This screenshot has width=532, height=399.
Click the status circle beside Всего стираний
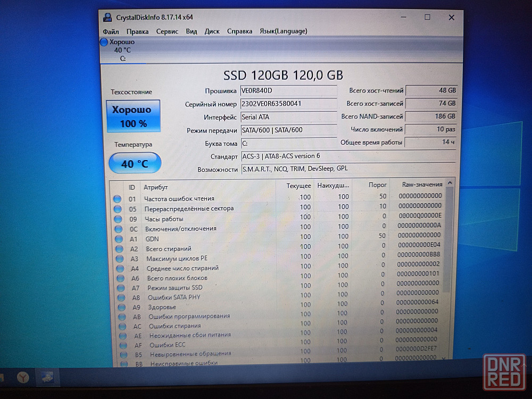pyautogui.click(x=119, y=249)
